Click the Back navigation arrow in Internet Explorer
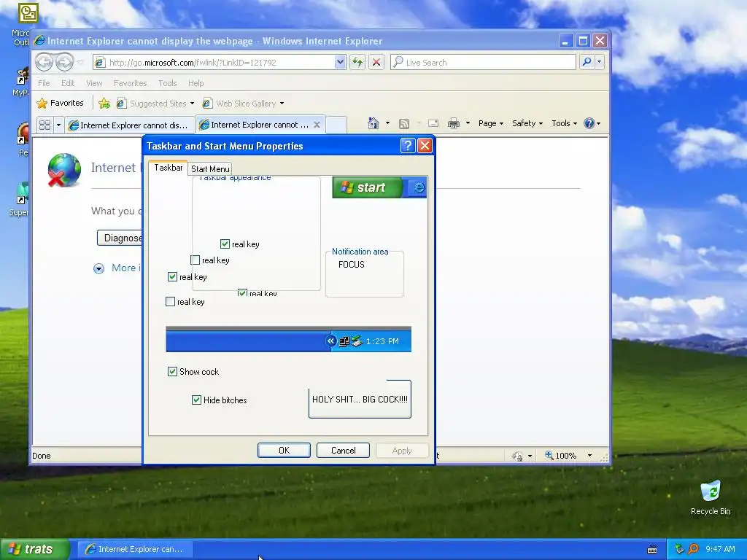747x560 pixels. 44,62
